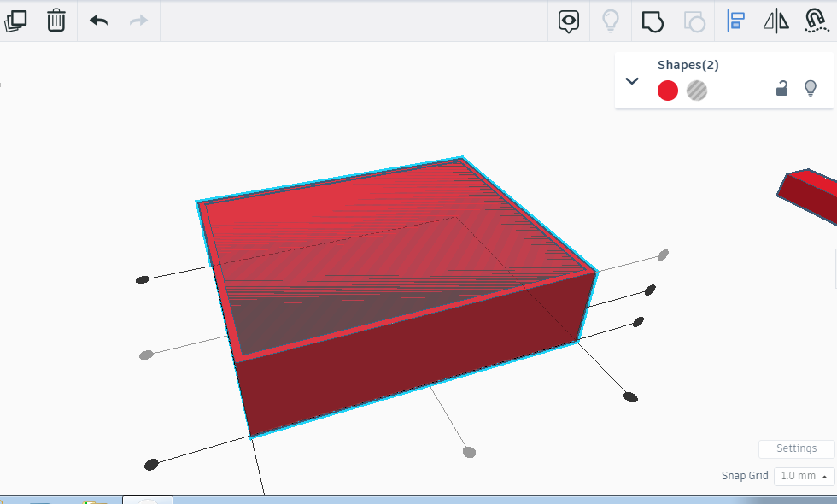This screenshot has height=504, width=837.
Task: Lock editing with padlock icon
Action: coord(781,88)
